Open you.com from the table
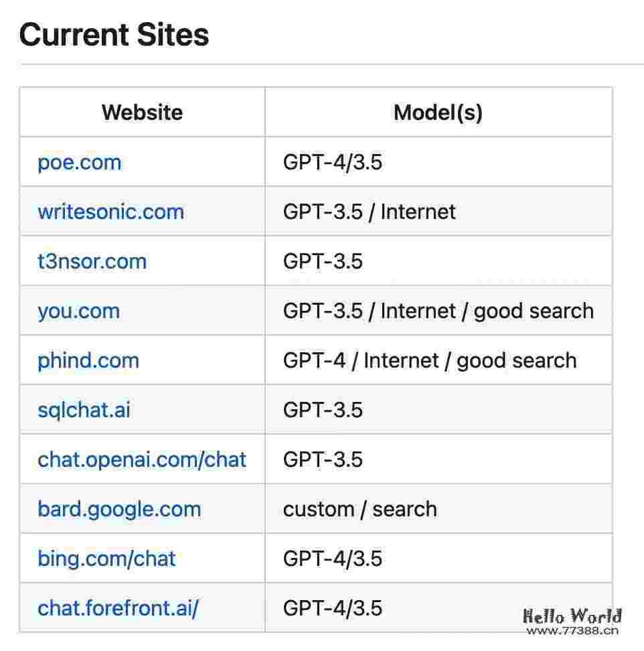The height and width of the screenshot is (651, 644). tap(78, 311)
